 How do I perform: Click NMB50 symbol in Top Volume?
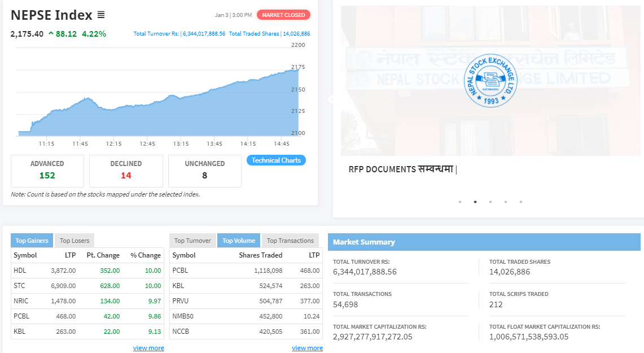tap(183, 316)
